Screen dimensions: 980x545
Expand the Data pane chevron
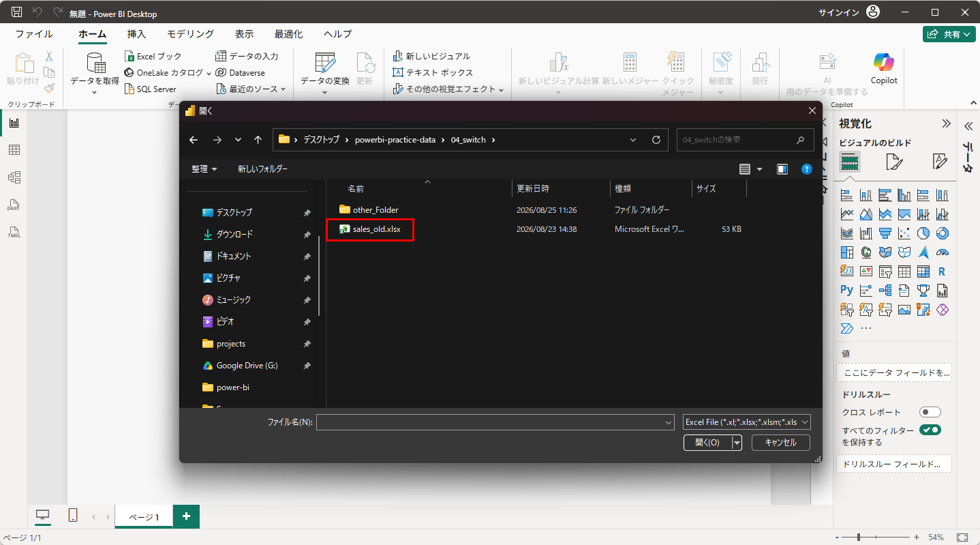[968, 126]
